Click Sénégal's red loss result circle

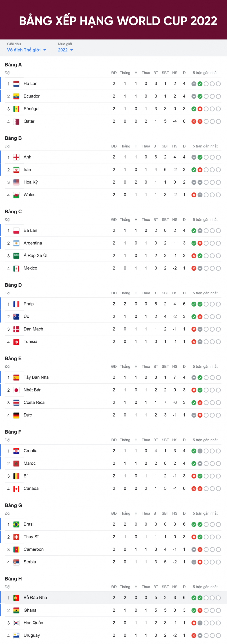[200, 109]
